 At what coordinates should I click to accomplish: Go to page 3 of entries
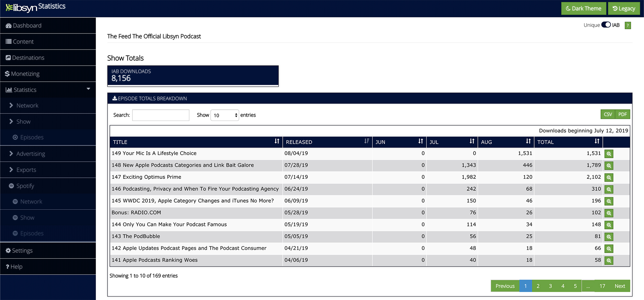(x=550, y=286)
